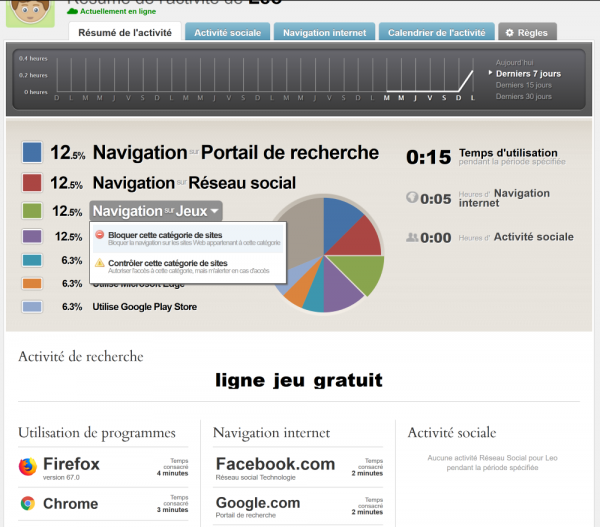Choose Bloquer cette catégorie de sites
Screen dimensions: 600x527
click(188, 238)
